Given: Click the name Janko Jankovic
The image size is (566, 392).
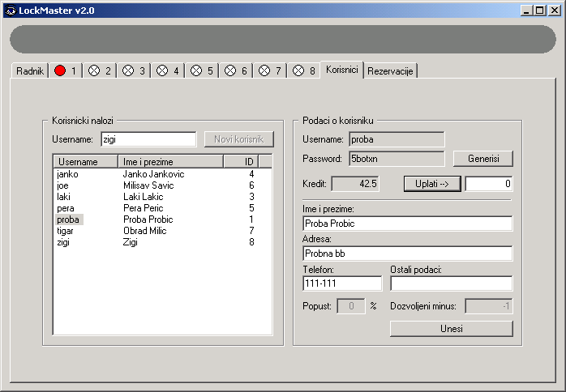Looking at the screenshot, I should (153, 174).
